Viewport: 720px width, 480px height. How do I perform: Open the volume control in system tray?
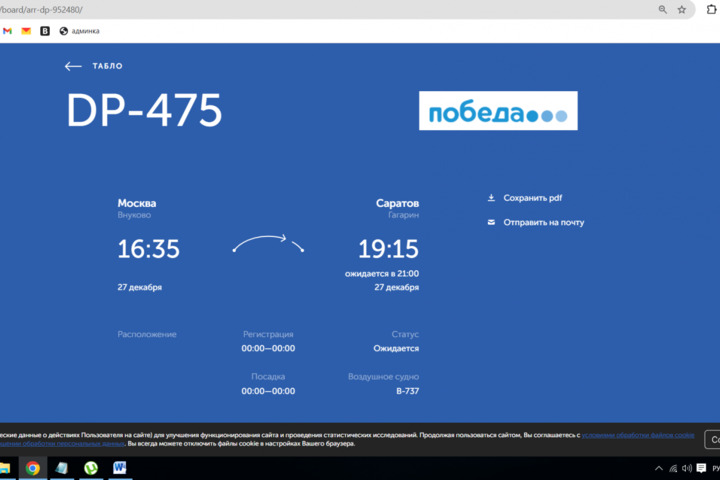click(x=687, y=468)
